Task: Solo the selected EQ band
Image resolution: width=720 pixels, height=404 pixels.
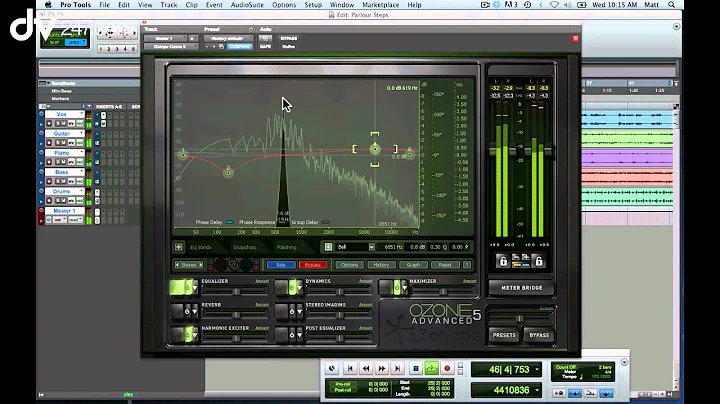Action: point(281,265)
